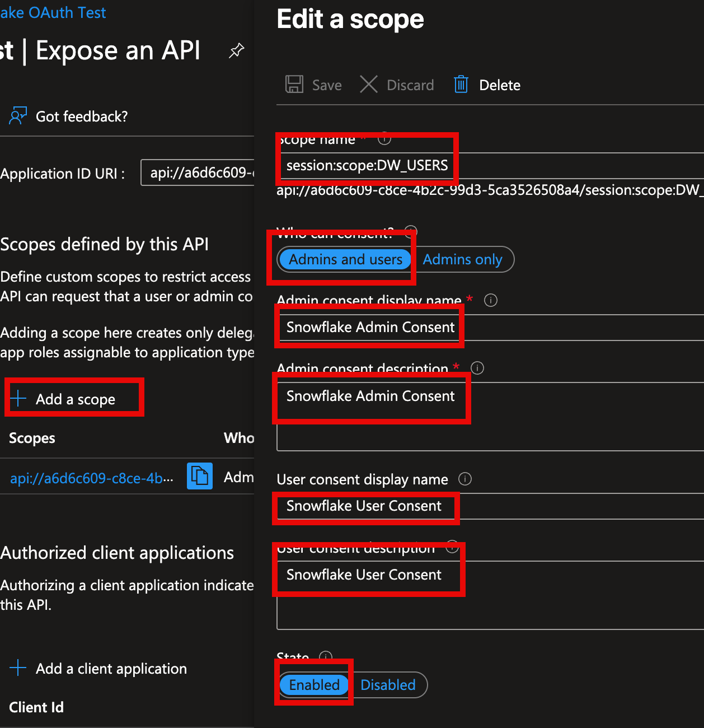The image size is (704, 728).
Task: Click the Got feedback person icon
Action: pos(18,116)
